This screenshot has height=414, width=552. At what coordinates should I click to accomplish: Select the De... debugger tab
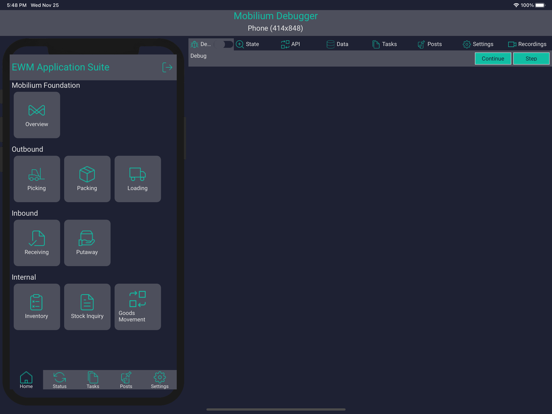tap(201, 44)
